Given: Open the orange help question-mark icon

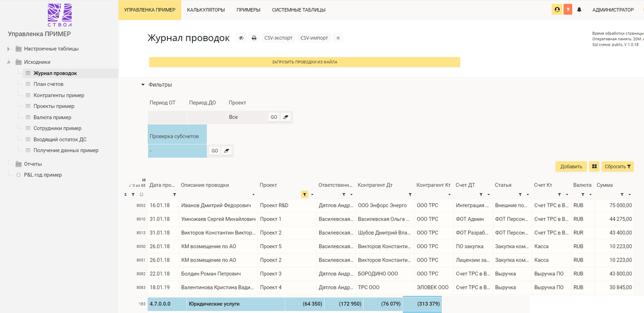Looking at the screenshot, I should [568, 10].
